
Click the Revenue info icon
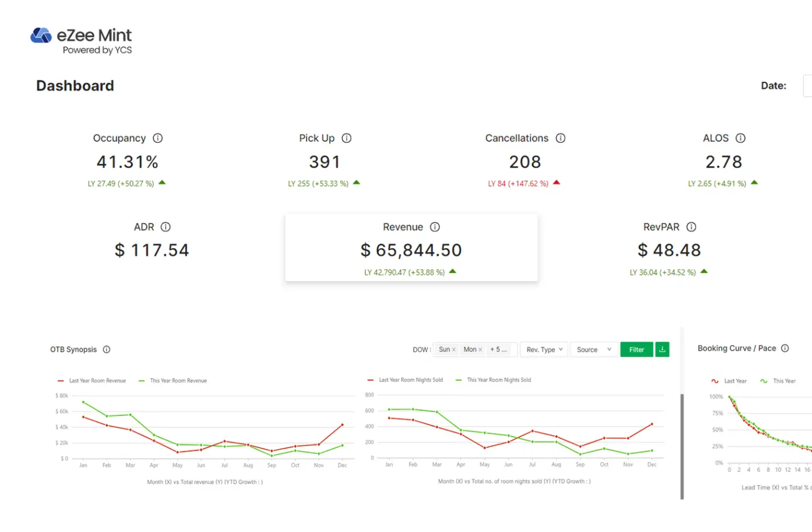click(435, 227)
